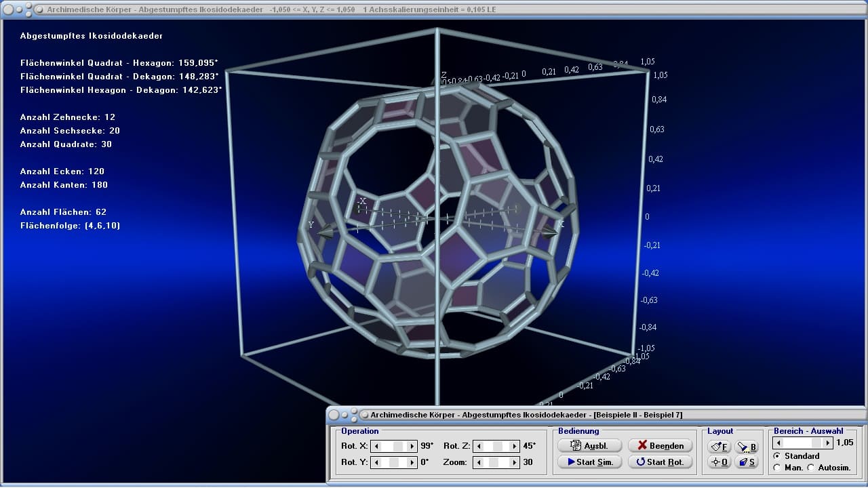Click the Anzahl Kanten: 180 line
This screenshot has width=868, height=488.
(64, 185)
